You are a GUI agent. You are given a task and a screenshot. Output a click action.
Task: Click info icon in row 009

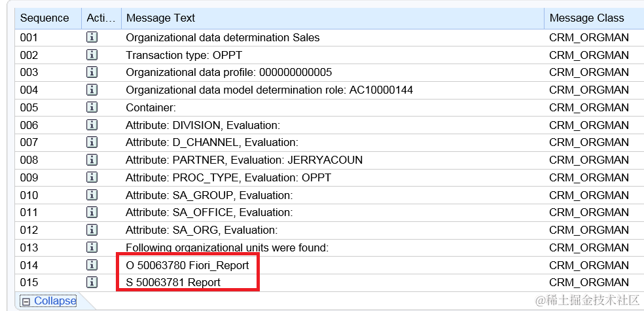(92, 177)
